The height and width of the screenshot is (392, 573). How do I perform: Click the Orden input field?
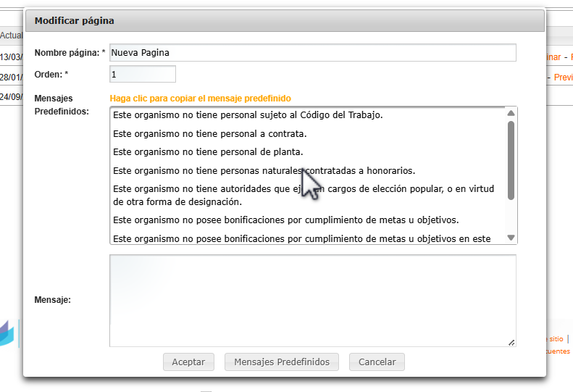click(142, 74)
